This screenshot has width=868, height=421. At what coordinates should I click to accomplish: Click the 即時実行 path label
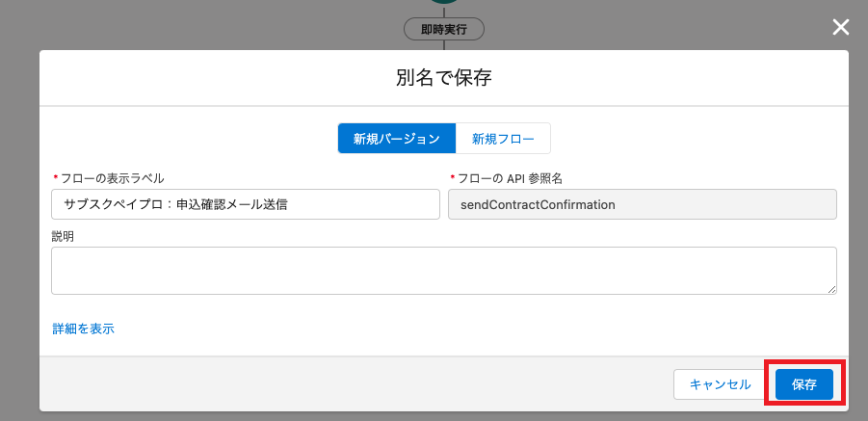tap(443, 29)
